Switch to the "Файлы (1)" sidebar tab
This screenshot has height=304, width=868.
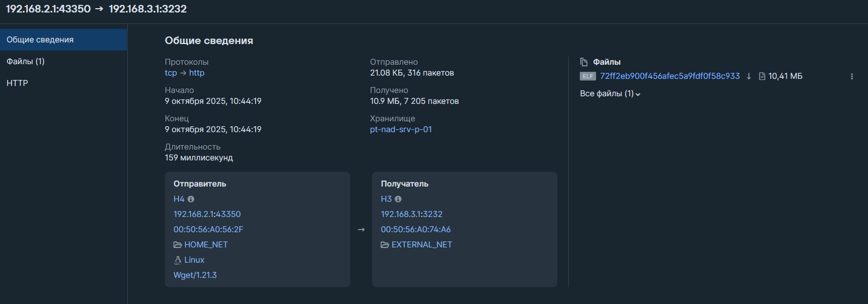click(26, 61)
